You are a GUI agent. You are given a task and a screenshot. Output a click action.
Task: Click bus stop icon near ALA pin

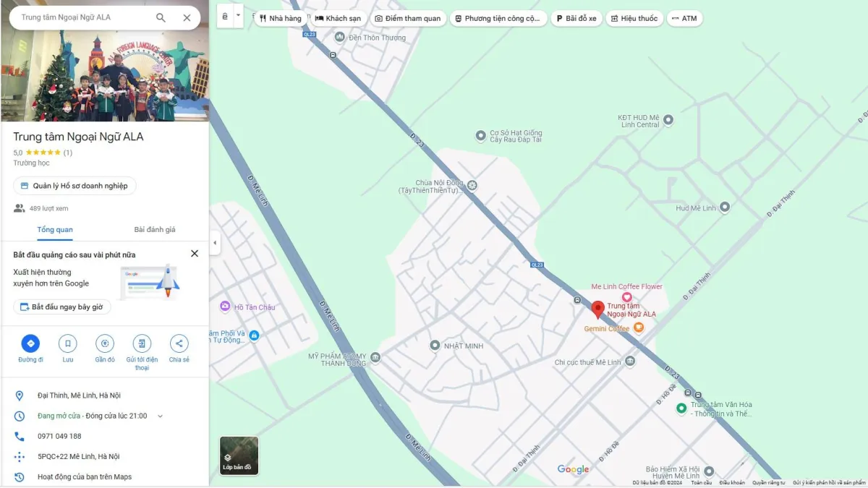point(577,300)
